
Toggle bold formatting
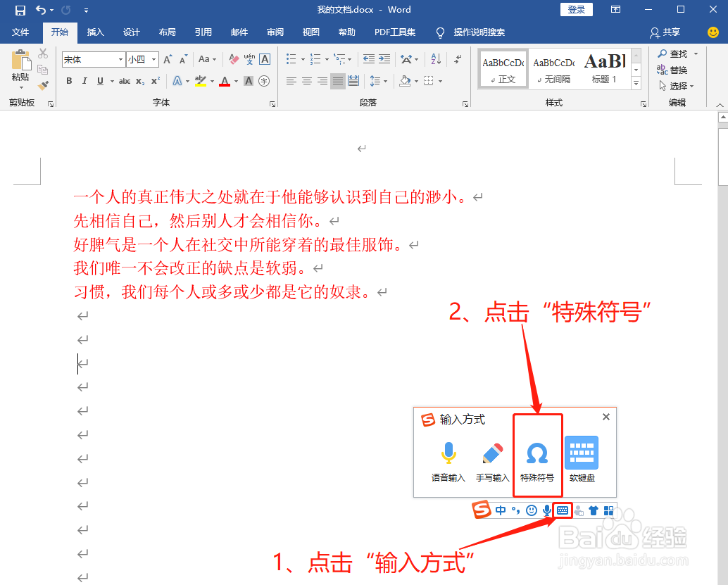(68, 80)
